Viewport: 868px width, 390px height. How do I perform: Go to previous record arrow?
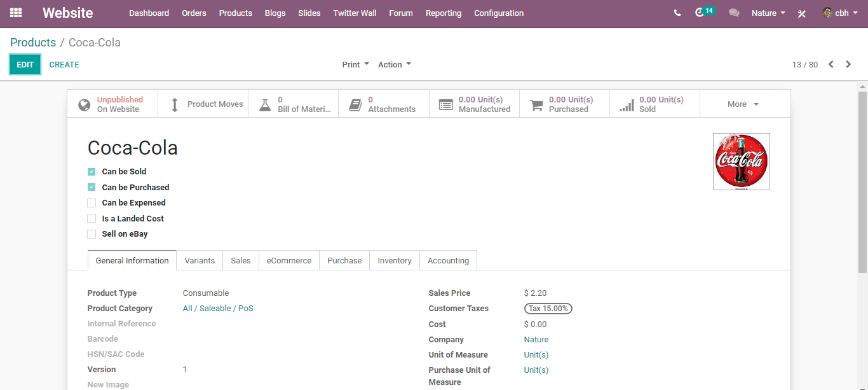point(831,64)
